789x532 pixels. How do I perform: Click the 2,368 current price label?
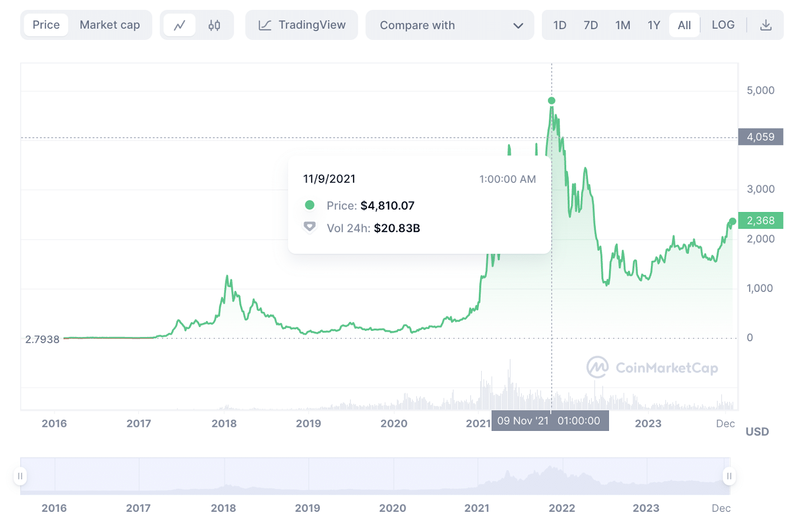760,220
